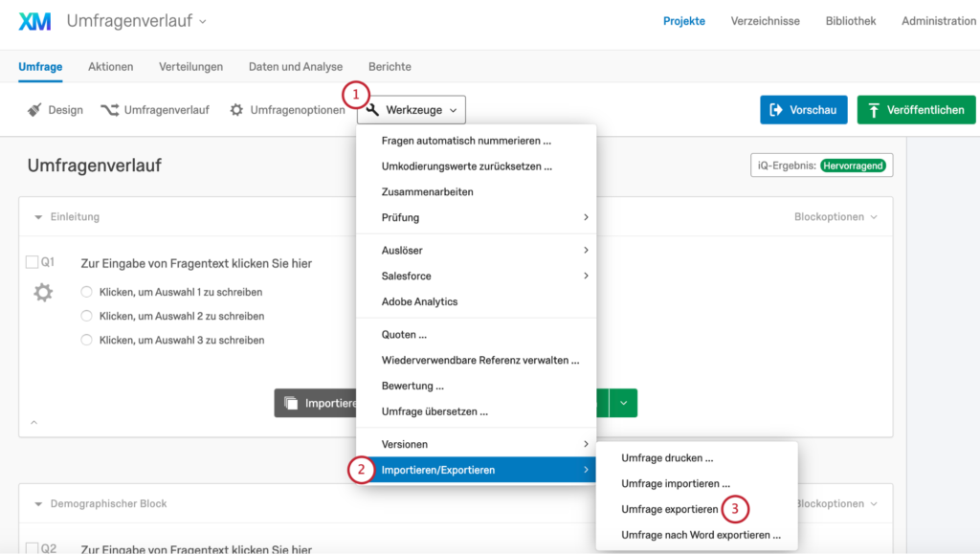Select radio option Auswahl 1
Viewport: 980px width, 554px height.
tap(87, 292)
